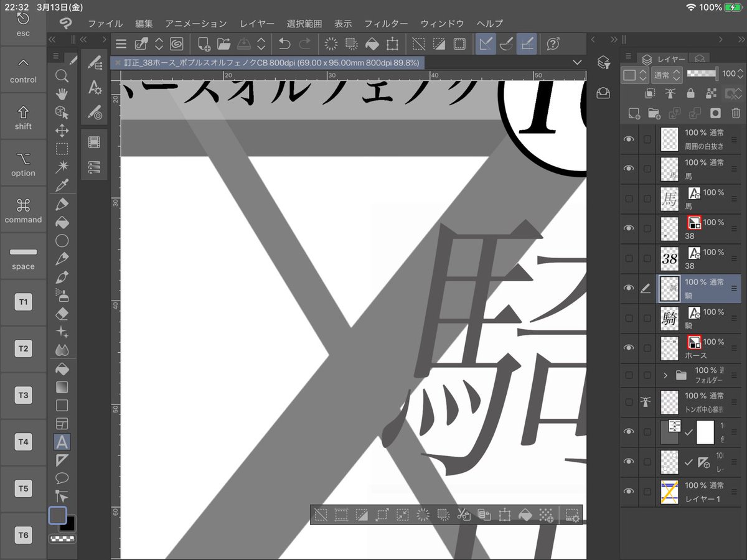747x560 pixels.
Task: Open the 編集 menu
Action: click(x=144, y=24)
